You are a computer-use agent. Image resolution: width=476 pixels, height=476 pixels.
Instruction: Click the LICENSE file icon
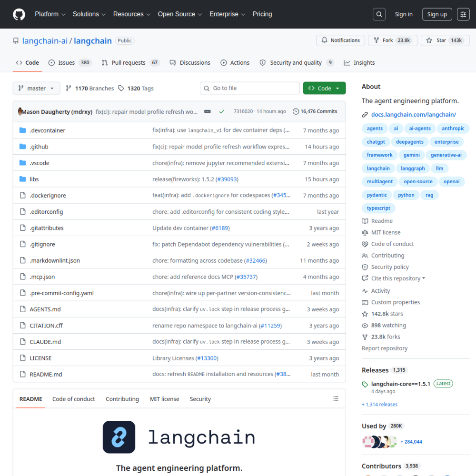click(x=22, y=358)
